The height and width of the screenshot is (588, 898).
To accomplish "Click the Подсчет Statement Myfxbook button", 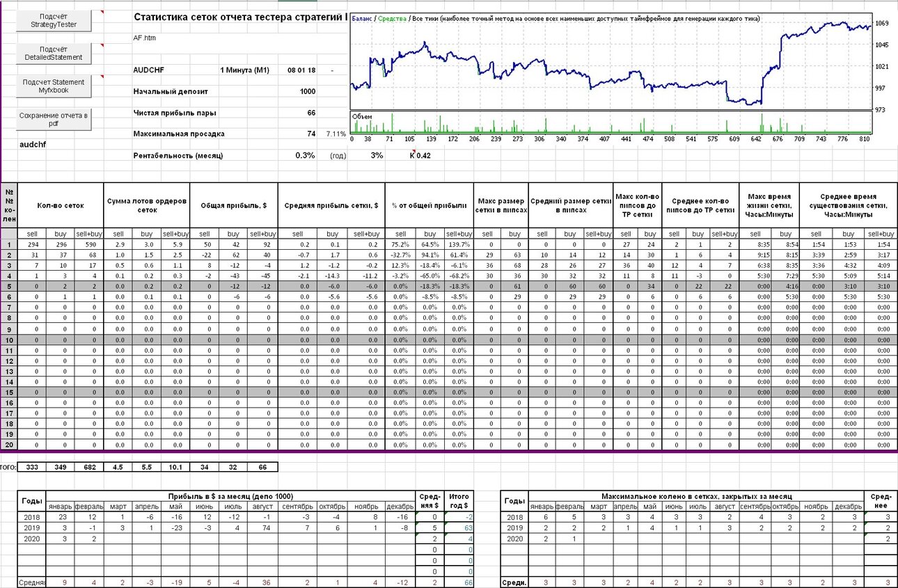I will pyautogui.click(x=54, y=86).
